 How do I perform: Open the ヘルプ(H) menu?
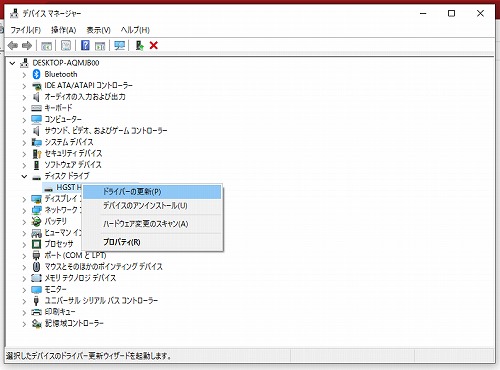click(x=135, y=30)
